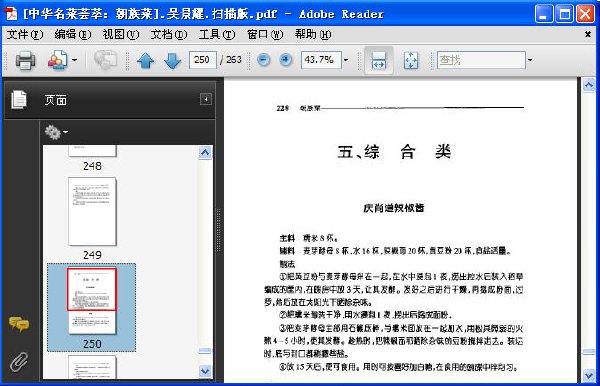Screen dimensions: 600x386
Task: Click the zoom field showing 43.7%
Action: [x=321, y=60]
